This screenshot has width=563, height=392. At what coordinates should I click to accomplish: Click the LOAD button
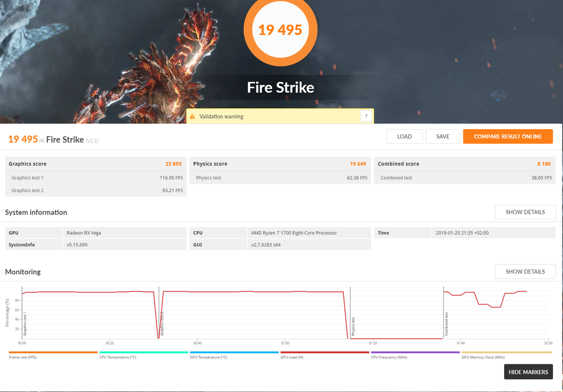pyautogui.click(x=404, y=137)
